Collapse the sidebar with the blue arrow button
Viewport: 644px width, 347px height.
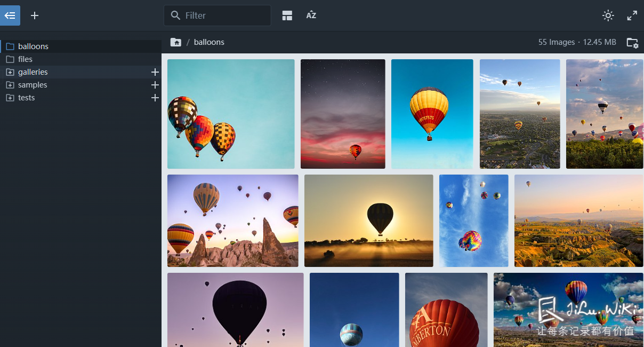pos(10,15)
